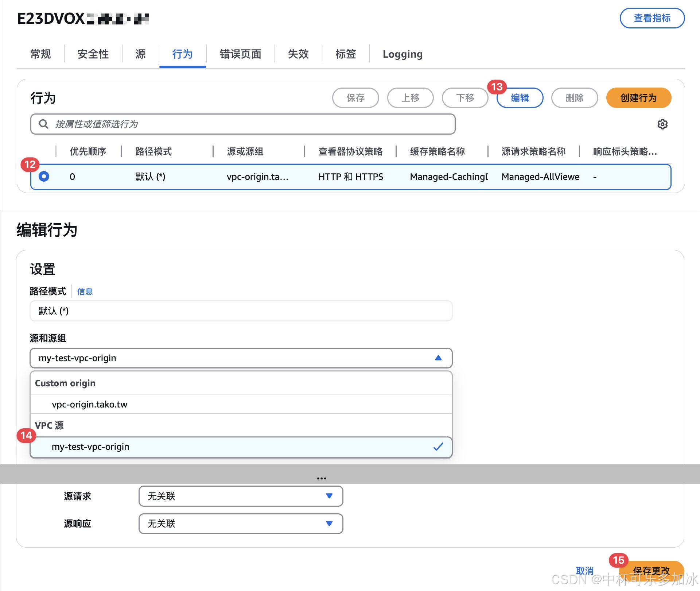Open the 安全性 tab

click(x=93, y=54)
